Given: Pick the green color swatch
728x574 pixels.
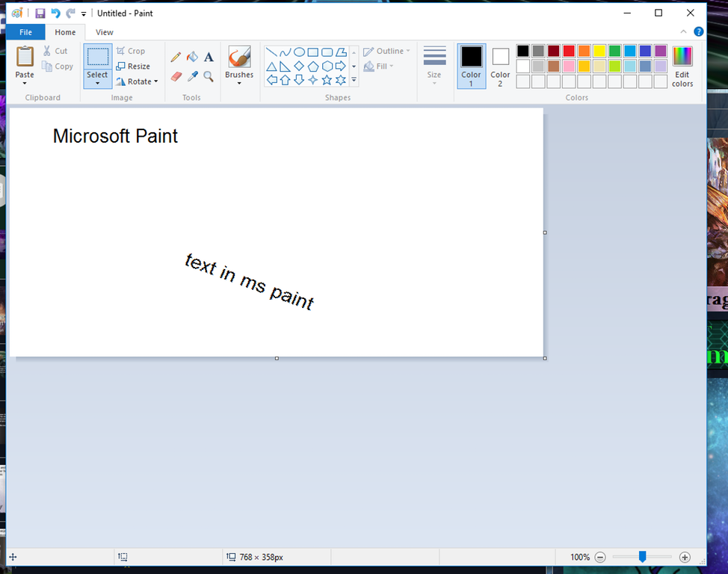Looking at the screenshot, I should pos(614,51).
